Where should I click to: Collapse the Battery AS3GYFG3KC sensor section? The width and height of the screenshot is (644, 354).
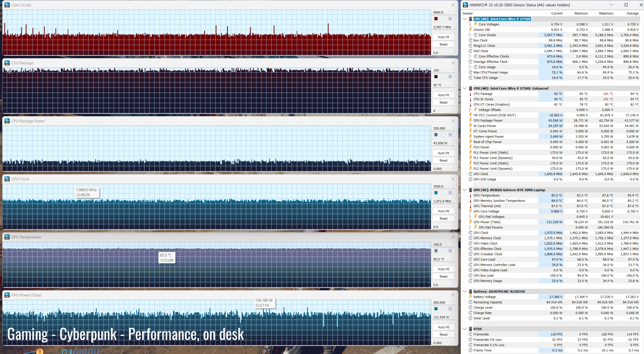click(x=465, y=291)
